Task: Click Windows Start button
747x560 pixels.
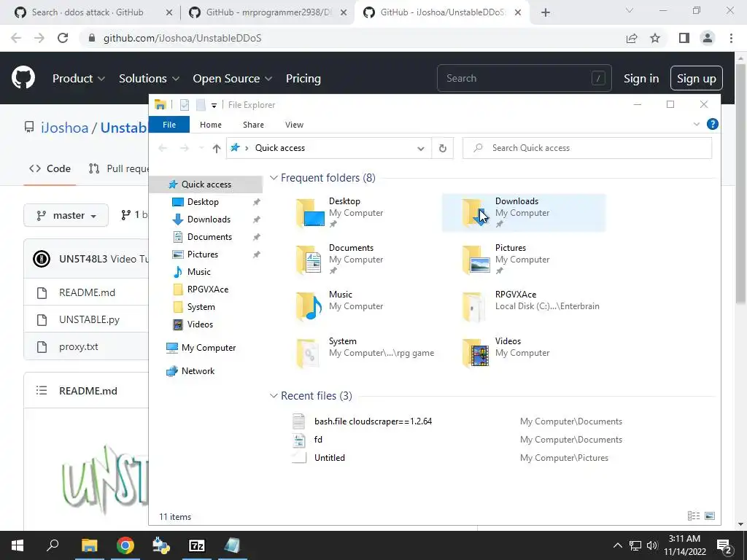Action: pyautogui.click(x=18, y=545)
